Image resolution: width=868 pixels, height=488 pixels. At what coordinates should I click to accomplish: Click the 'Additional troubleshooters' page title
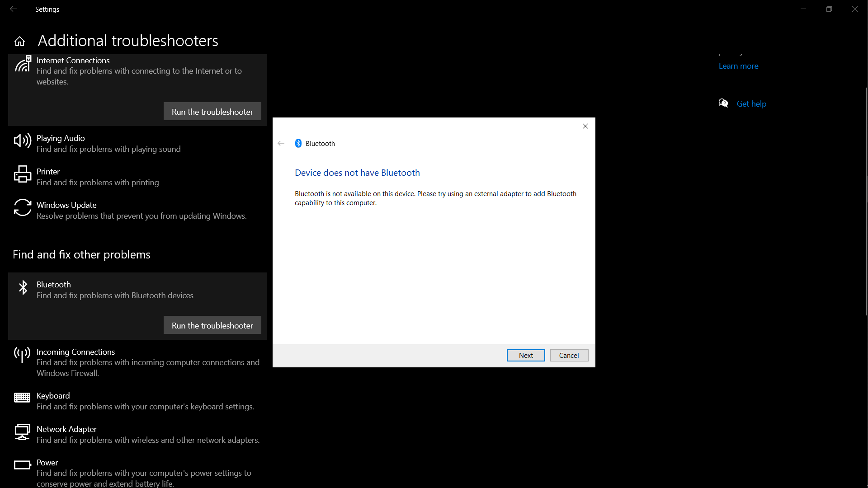tap(128, 41)
